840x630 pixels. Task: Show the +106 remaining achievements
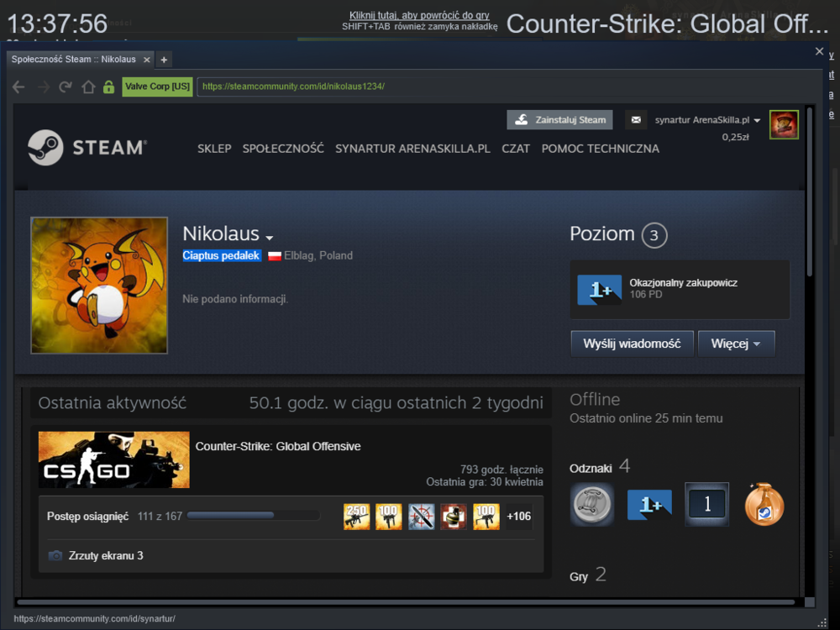(518, 517)
